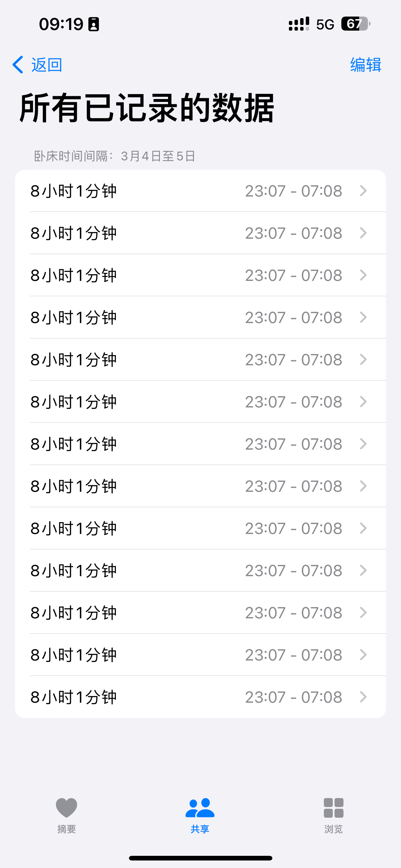This screenshot has width=401, height=868.
Task: Tap the blue back chevron arrow
Action: (18, 64)
